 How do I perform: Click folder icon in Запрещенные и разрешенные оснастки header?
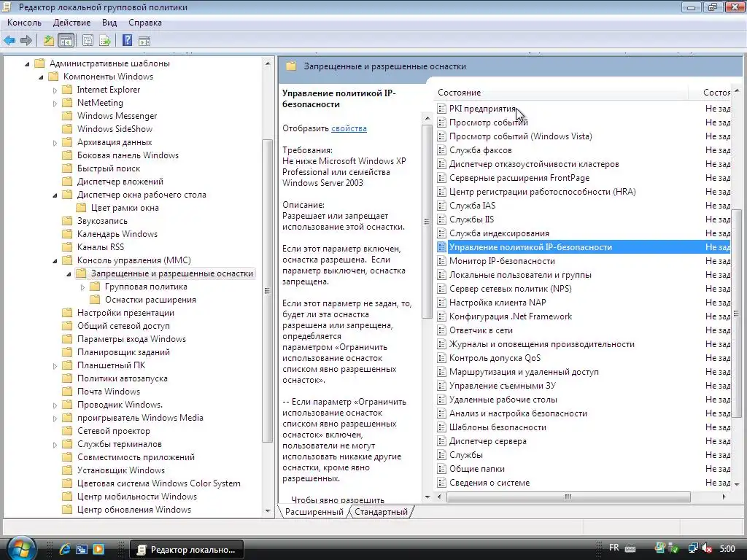coord(291,66)
